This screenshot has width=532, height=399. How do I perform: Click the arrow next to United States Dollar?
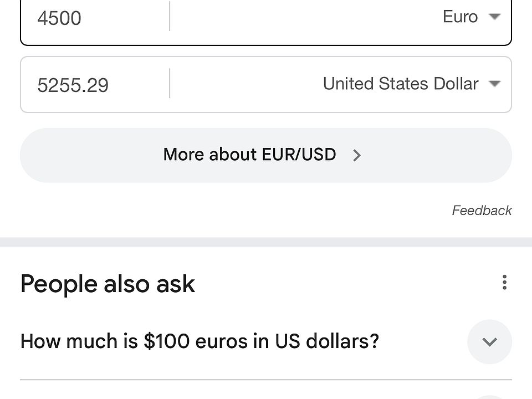click(494, 84)
